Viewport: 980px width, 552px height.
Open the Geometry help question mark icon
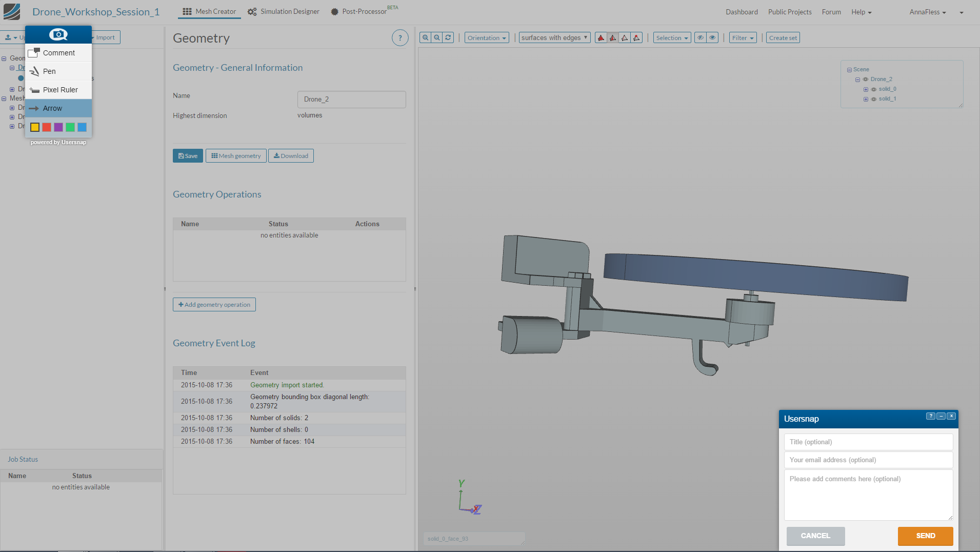400,38
